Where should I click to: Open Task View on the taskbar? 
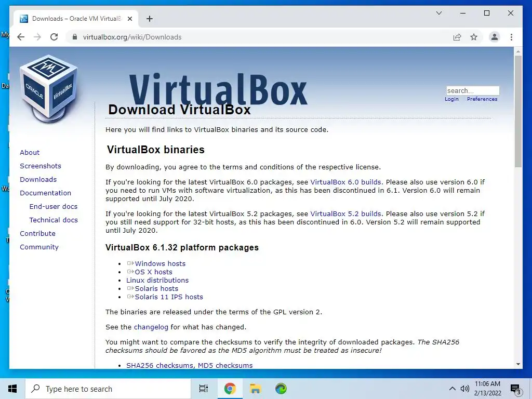click(x=203, y=389)
